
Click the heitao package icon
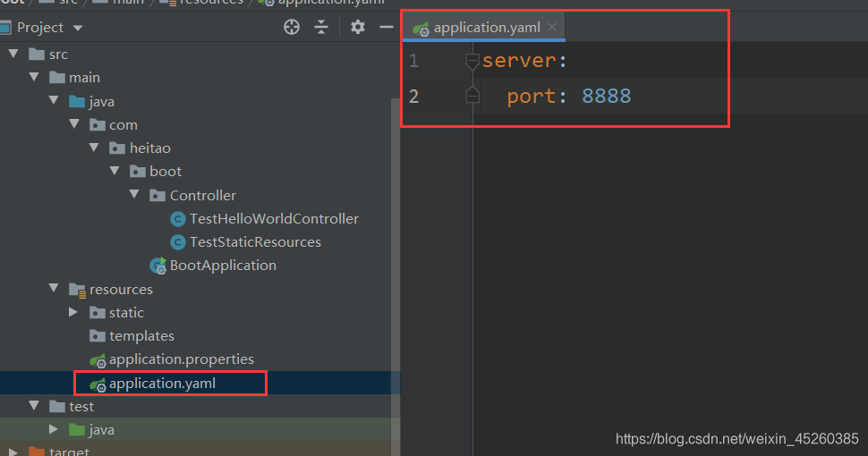[x=117, y=148]
